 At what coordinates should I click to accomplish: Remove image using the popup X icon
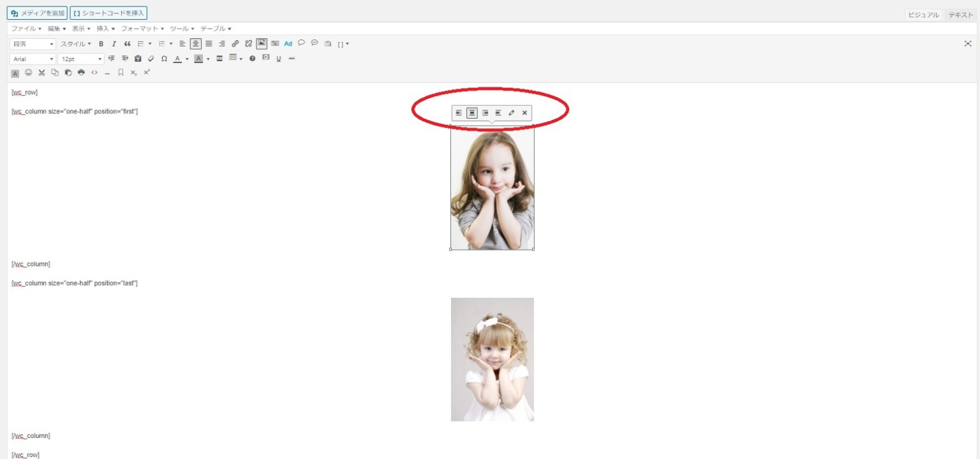click(x=524, y=113)
